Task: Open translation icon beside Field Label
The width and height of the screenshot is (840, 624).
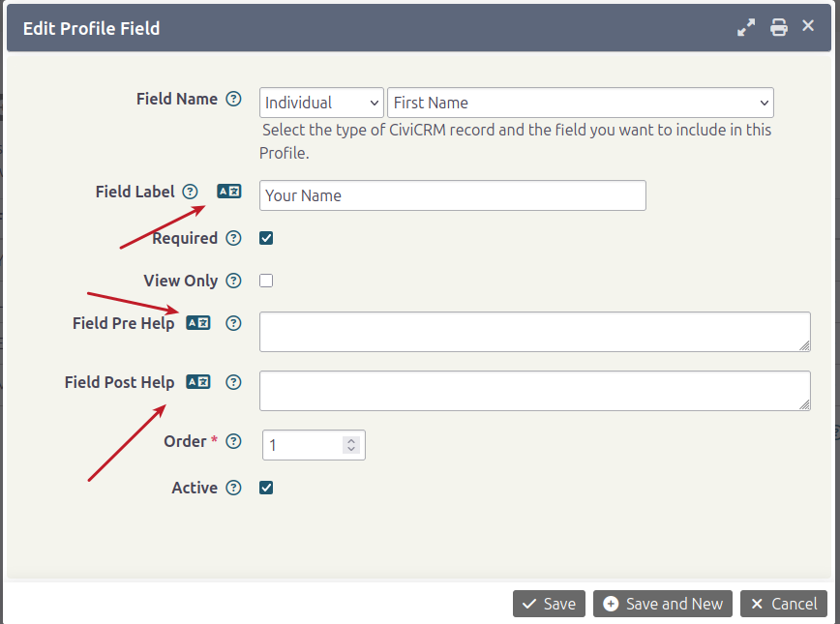Action: [228, 192]
